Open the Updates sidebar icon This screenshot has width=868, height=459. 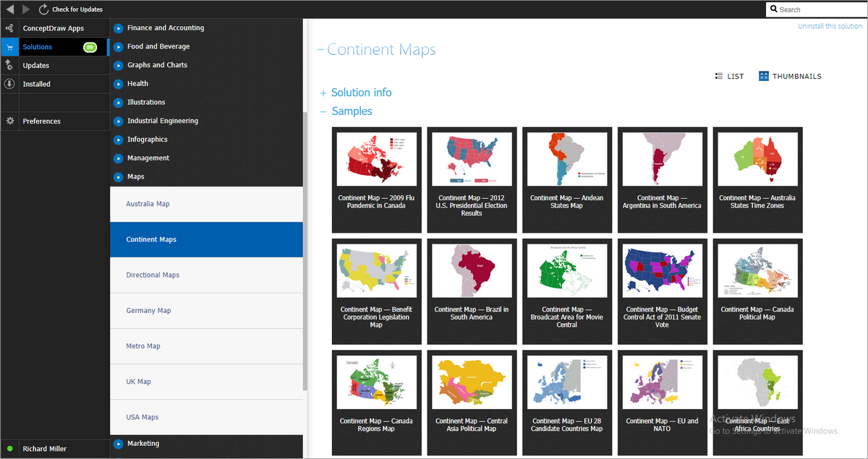pyautogui.click(x=9, y=64)
